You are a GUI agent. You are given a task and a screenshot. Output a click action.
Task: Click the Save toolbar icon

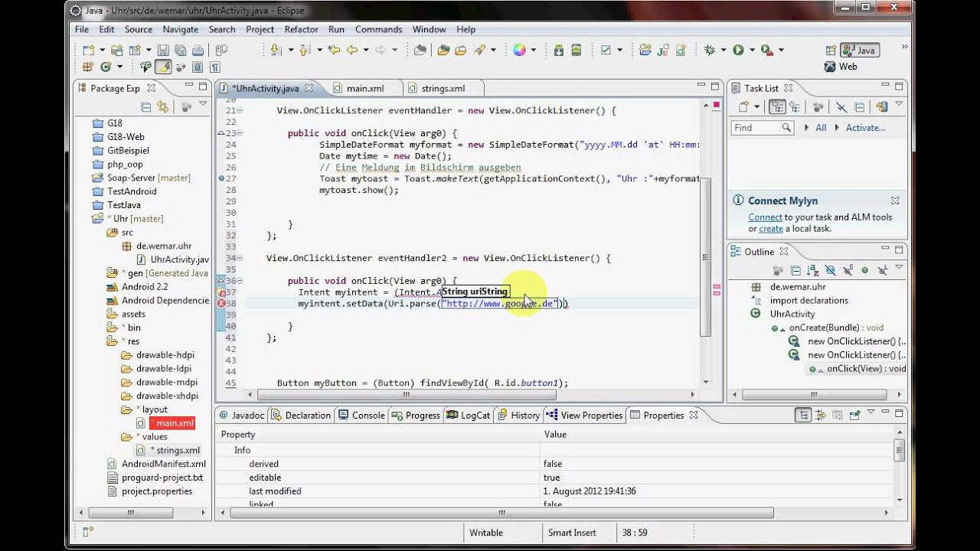click(163, 50)
